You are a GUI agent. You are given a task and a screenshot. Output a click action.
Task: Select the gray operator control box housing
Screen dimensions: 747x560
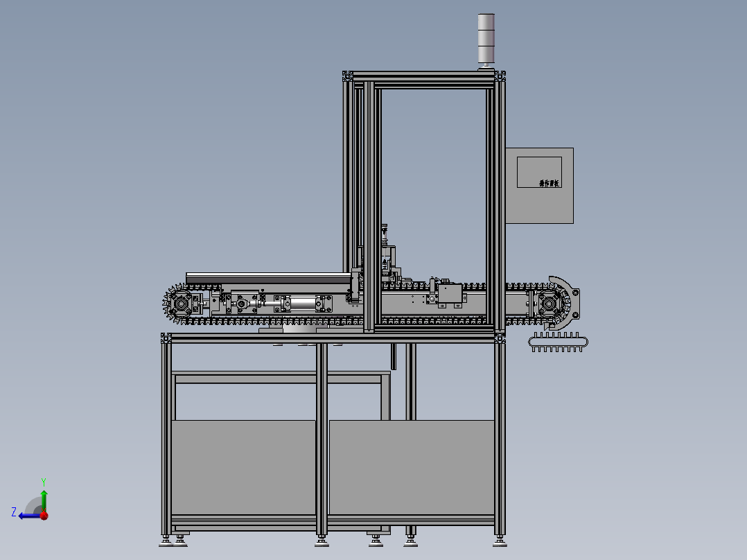click(539, 185)
